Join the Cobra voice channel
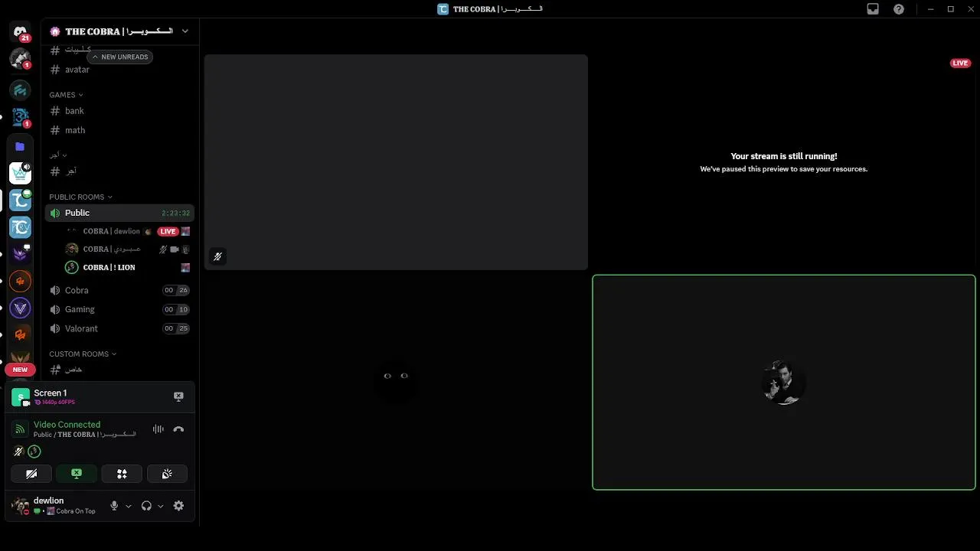 tap(120, 290)
